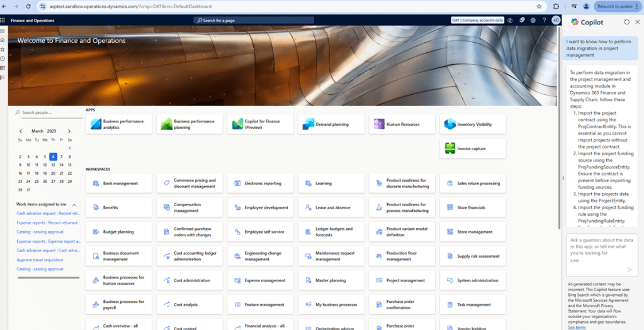Close the Copilot side panel
644x330 pixels.
coord(637,22)
